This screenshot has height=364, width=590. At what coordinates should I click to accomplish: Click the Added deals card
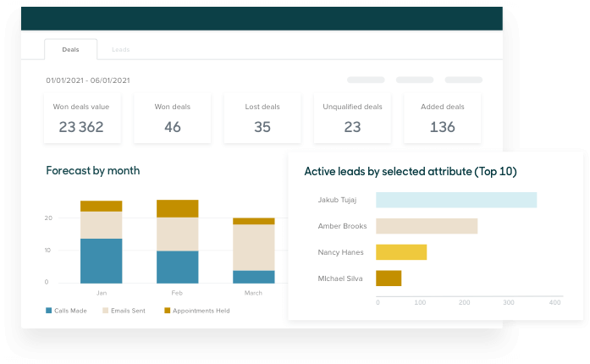[x=442, y=119]
